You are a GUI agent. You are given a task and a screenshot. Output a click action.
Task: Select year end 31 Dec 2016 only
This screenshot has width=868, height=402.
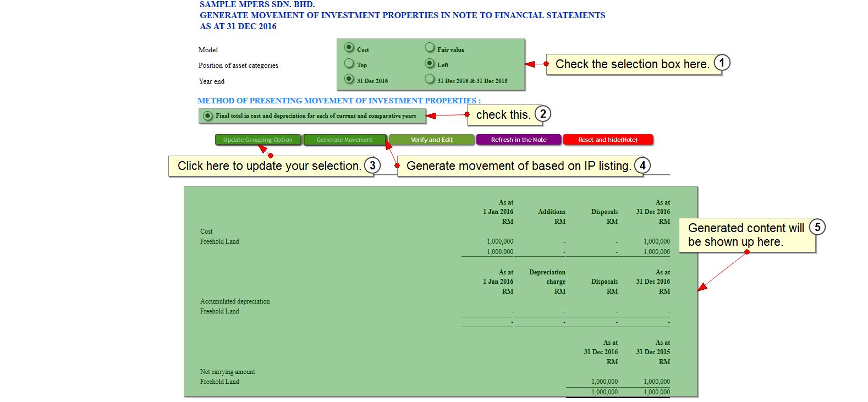(349, 79)
